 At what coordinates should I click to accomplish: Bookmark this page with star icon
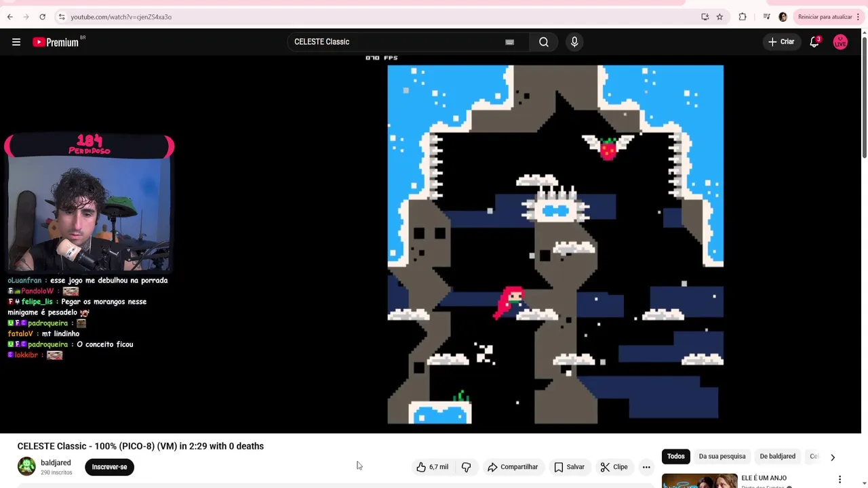coord(719,17)
